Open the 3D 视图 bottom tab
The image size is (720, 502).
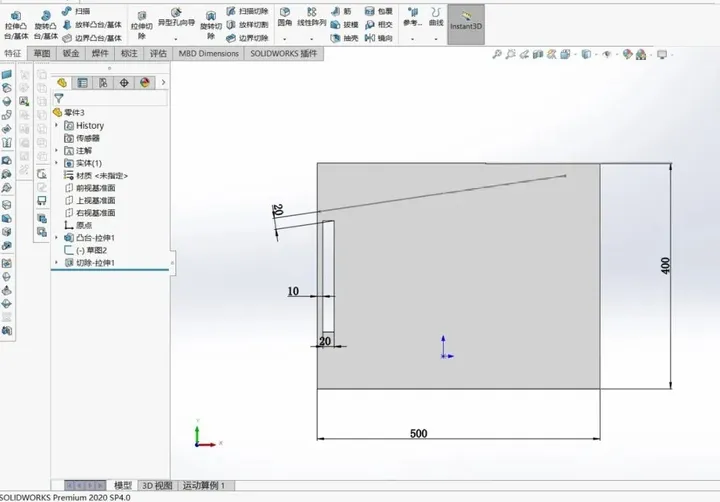click(156, 485)
